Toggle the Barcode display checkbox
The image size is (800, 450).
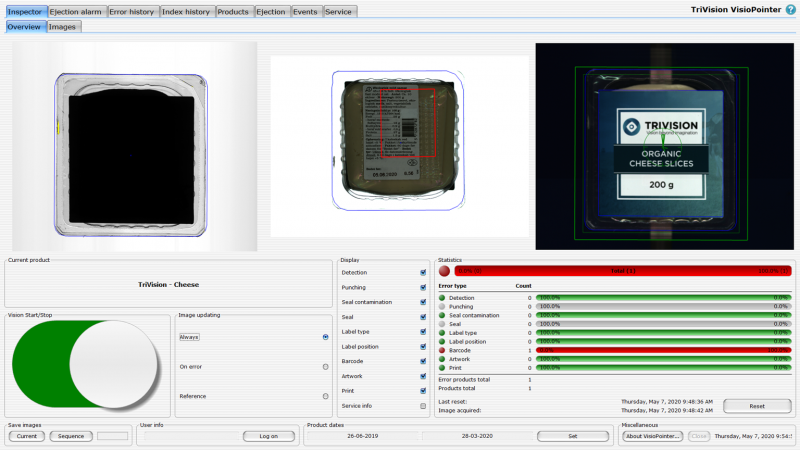coord(423,361)
